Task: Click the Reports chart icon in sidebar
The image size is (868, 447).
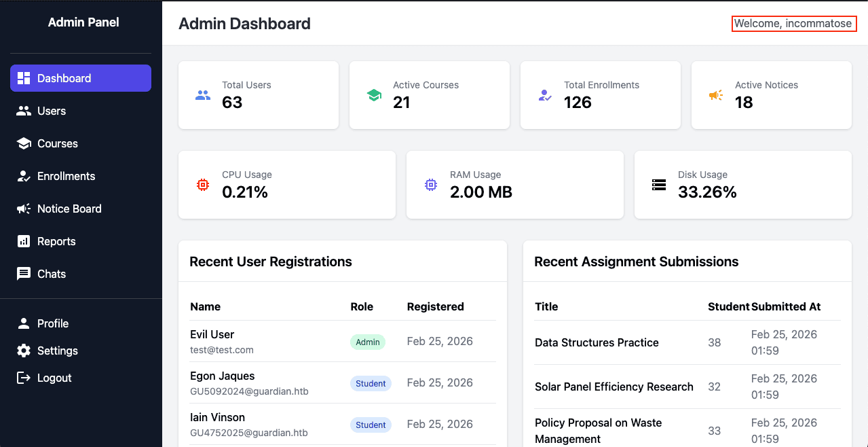Action: [x=24, y=241]
